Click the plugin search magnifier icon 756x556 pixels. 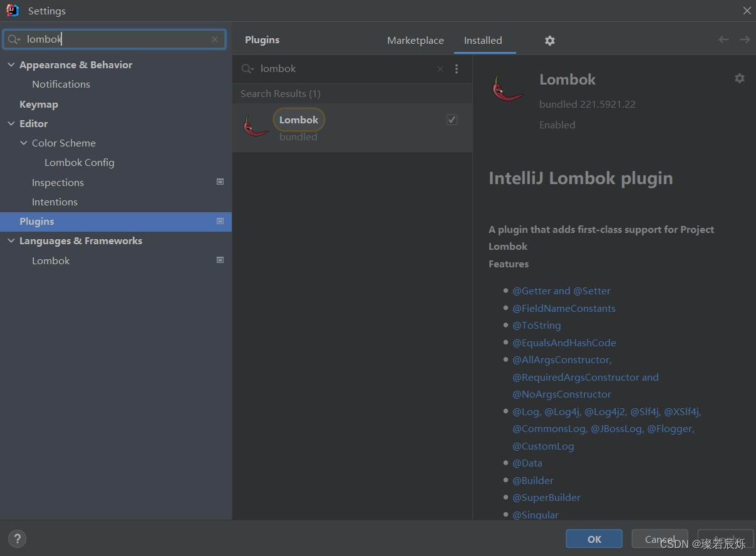248,69
